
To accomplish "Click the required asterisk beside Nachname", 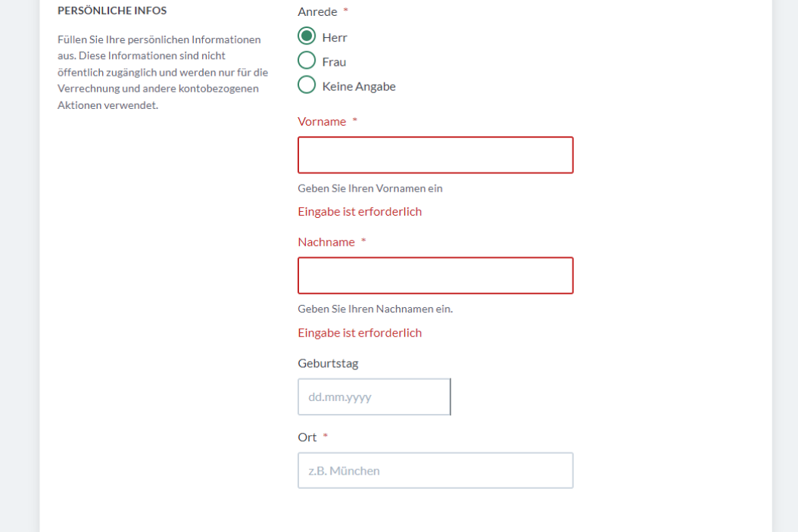I will pos(363,241).
